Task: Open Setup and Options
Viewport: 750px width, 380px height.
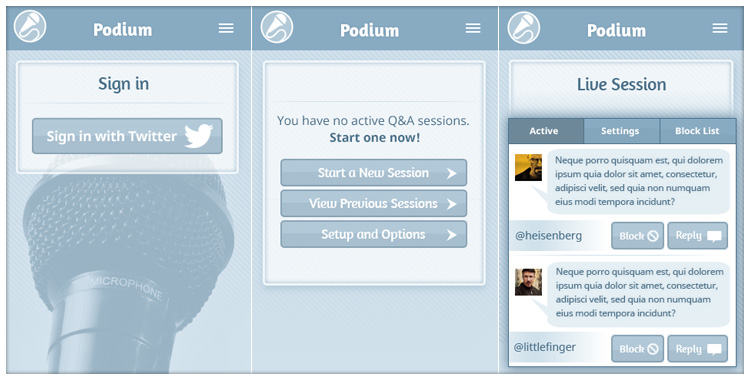Action: (x=374, y=234)
